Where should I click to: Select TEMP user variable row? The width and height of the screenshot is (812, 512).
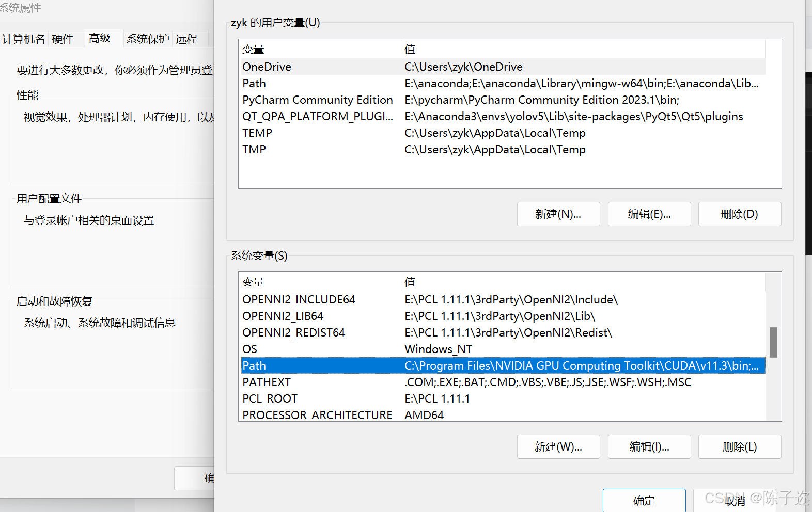coord(503,133)
